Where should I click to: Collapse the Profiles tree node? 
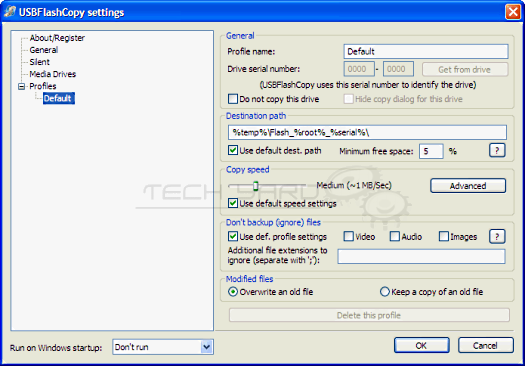[21, 86]
